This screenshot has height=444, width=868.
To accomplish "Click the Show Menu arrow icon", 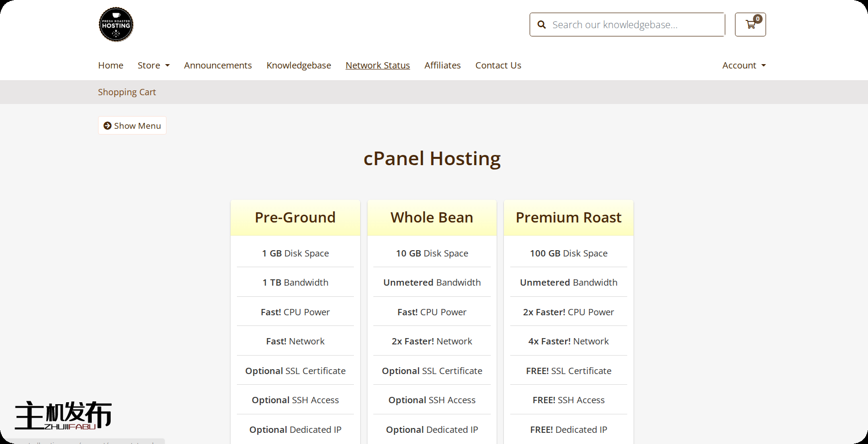I will (x=108, y=126).
